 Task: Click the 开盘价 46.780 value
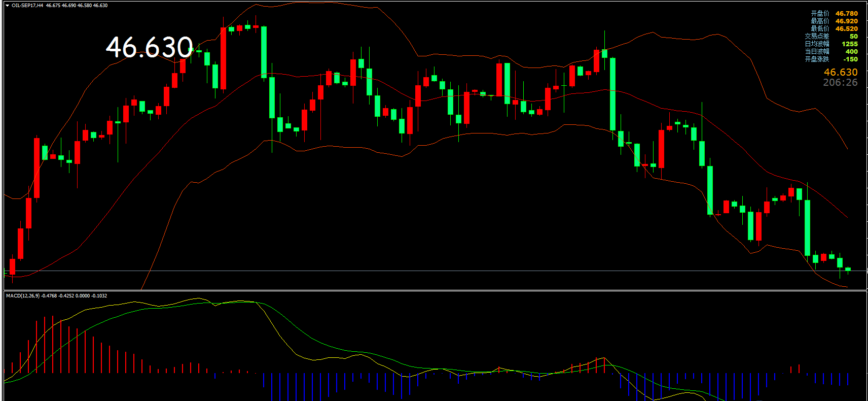click(x=847, y=14)
